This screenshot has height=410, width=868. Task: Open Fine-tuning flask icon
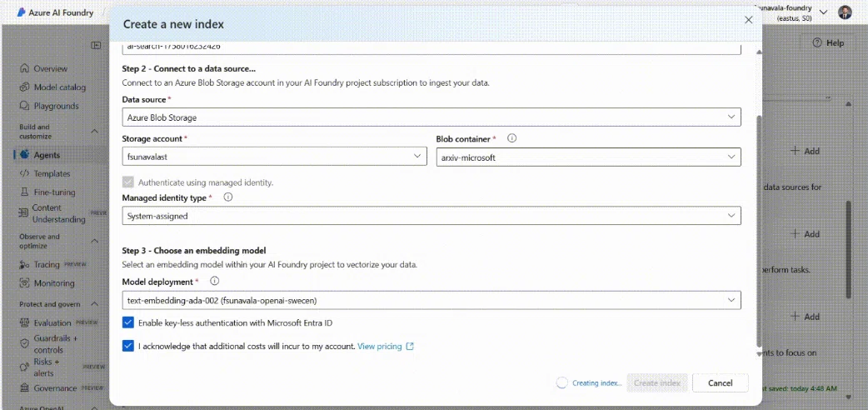[x=24, y=192]
